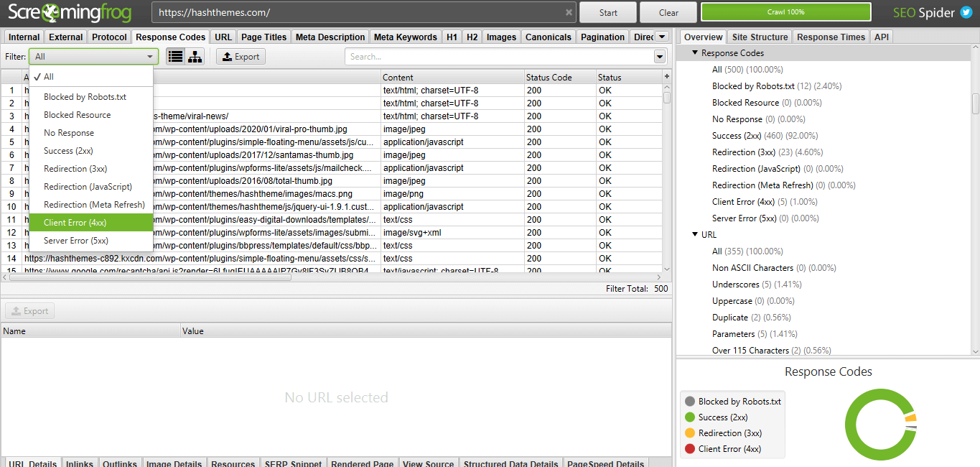Open the Meta Description tab
Image resolution: width=980 pixels, height=467 pixels.
click(330, 37)
